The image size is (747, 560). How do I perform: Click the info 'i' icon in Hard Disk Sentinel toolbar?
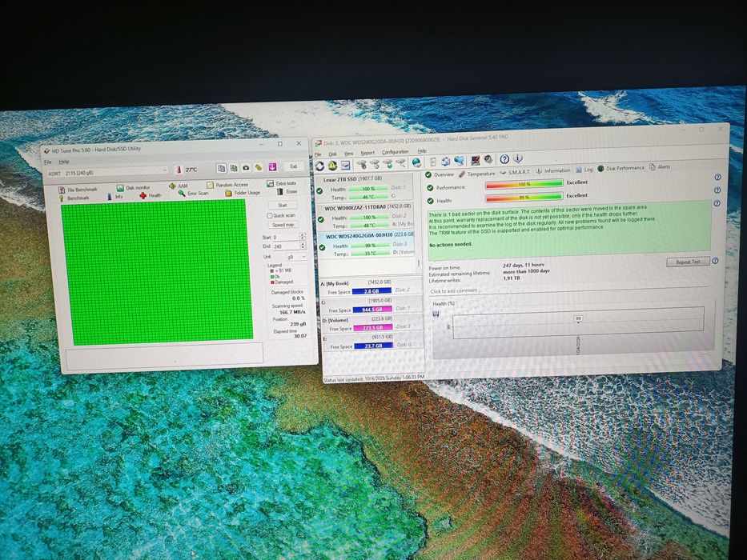click(518, 159)
